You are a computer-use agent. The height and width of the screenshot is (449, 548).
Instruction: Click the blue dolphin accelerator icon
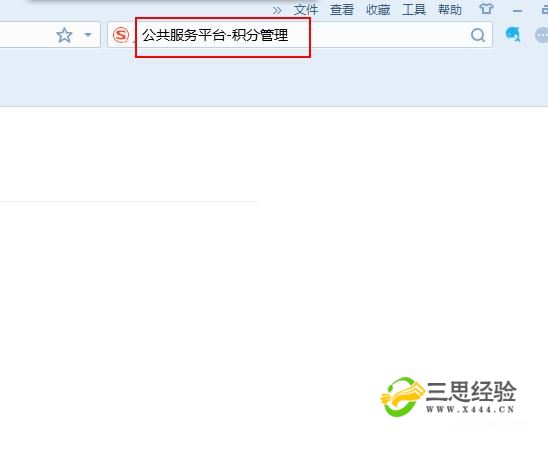(x=513, y=34)
